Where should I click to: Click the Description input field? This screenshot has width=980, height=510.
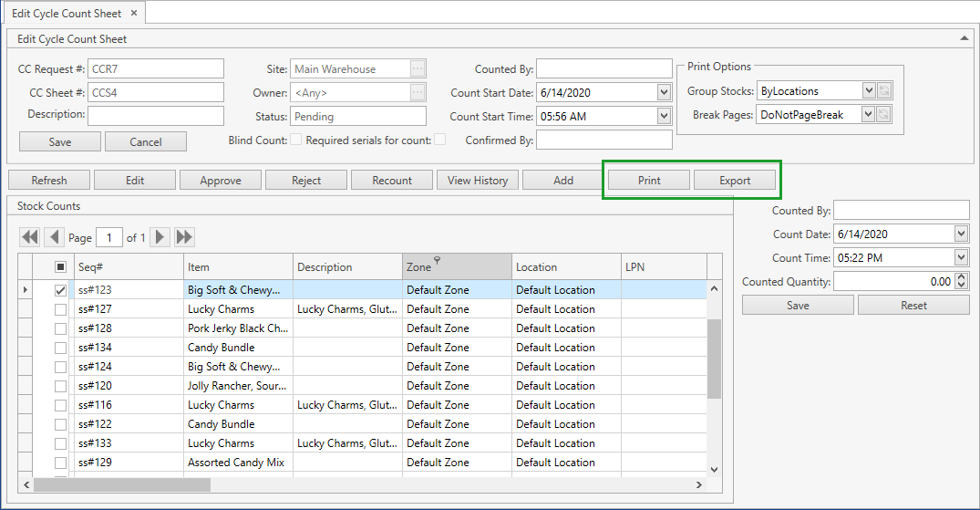[x=155, y=115]
